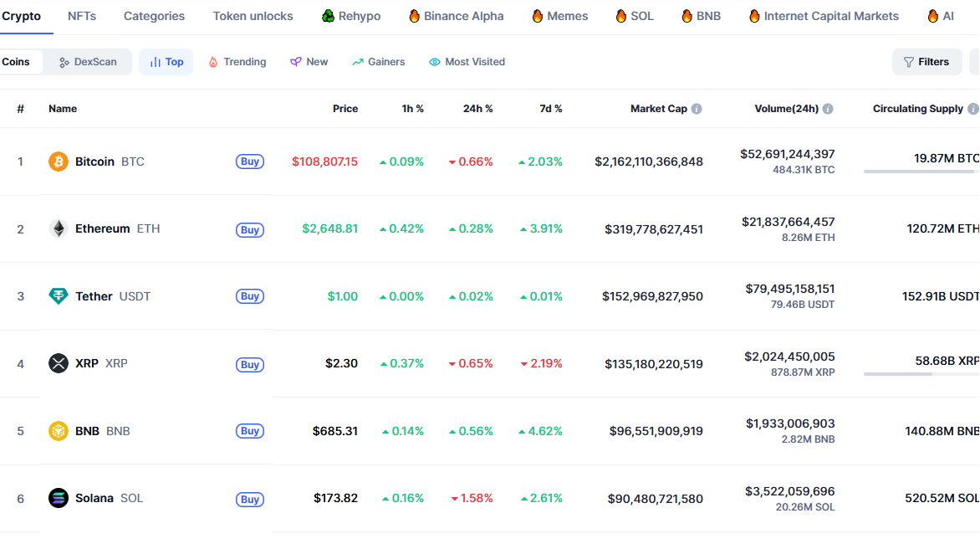Viewport: 980px width, 544px height.
Task: Sort by the 24h % column
Action: (x=477, y=109)
